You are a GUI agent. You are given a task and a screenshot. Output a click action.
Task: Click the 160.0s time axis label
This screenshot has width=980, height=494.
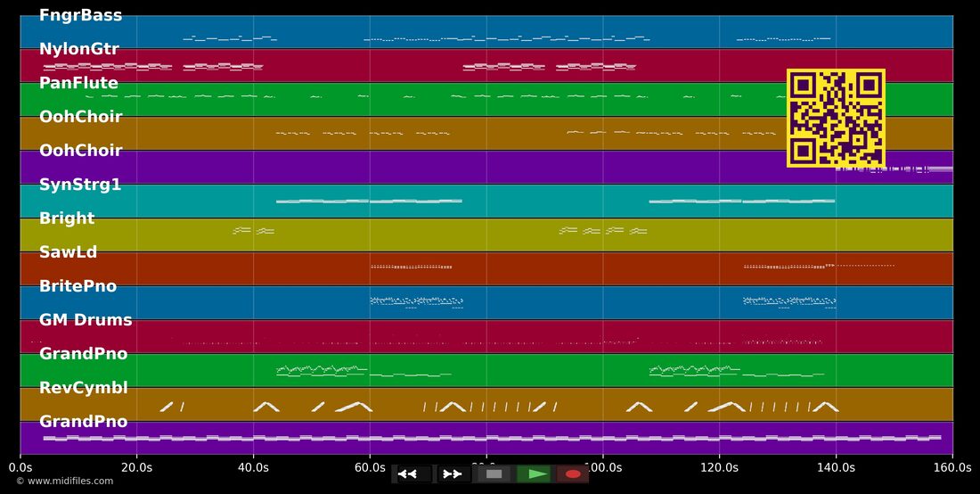tap(952, 468)
